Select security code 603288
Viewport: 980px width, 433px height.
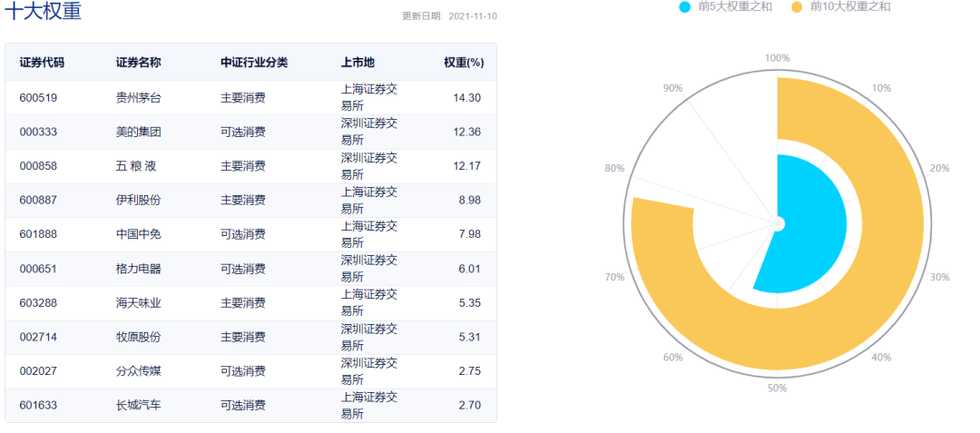tap(39, 303)
